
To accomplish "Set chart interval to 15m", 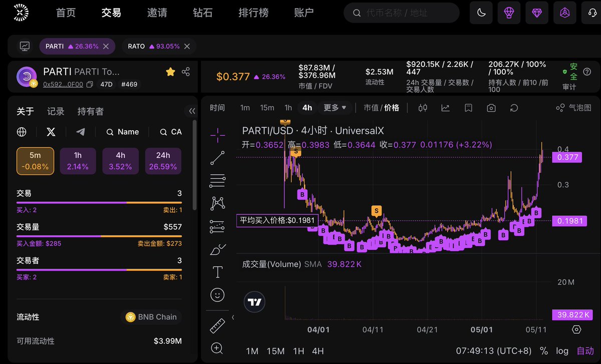I will click(x=267, y=108).
